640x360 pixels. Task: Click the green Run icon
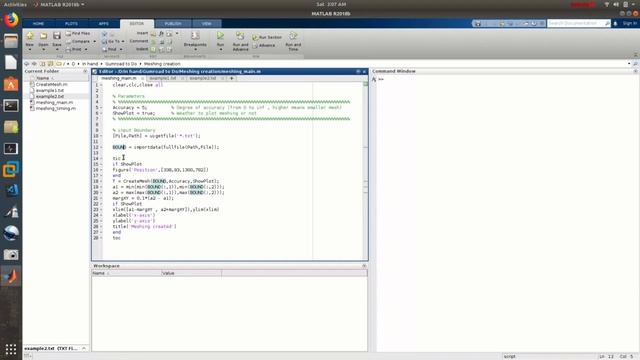pos(220,36)
